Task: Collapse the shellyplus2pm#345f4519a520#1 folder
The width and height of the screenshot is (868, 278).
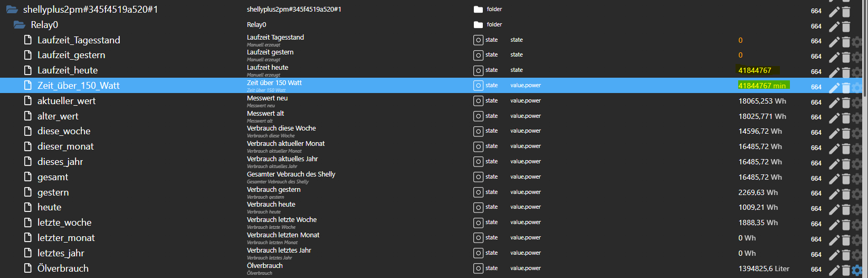Action: pos(12,10)
